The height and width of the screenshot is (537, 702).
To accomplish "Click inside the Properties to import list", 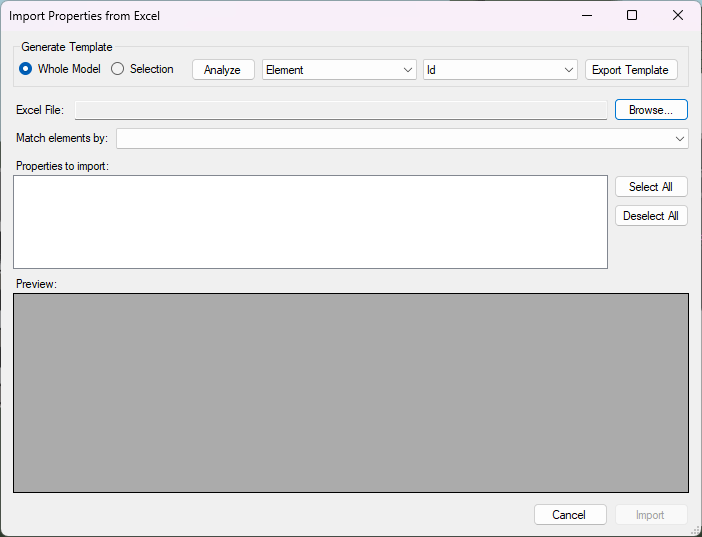I will 310,222.
